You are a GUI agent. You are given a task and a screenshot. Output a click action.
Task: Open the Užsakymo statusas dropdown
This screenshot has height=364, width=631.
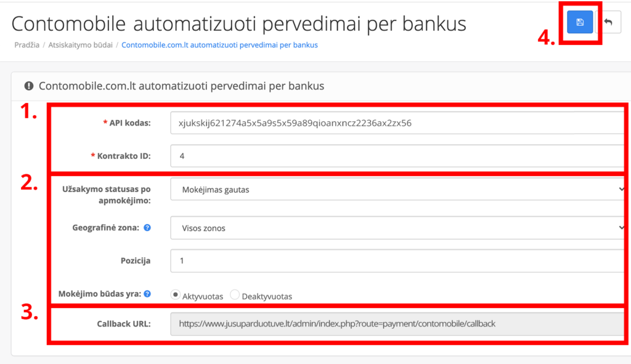(x=400, y=190)
